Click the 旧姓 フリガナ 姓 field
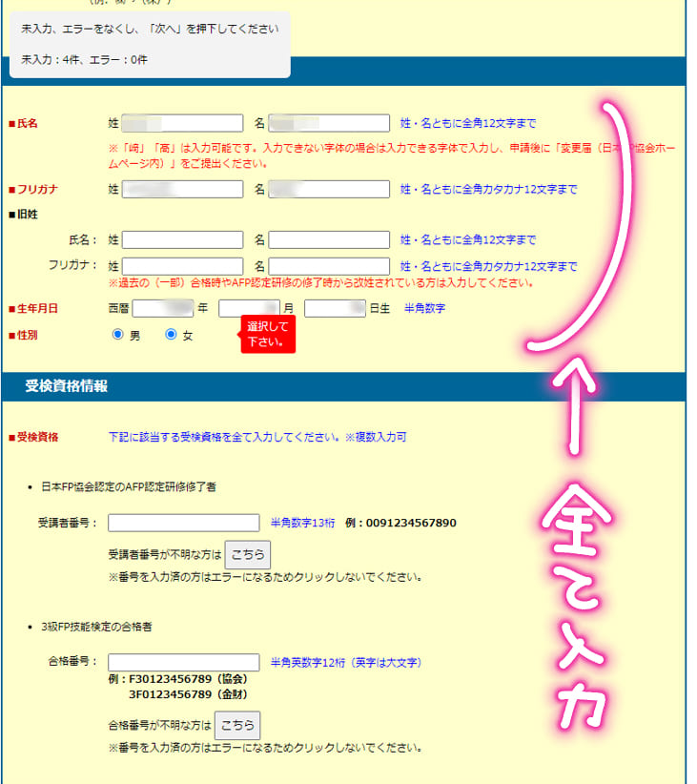697x784 pixels. click(182, 266)
